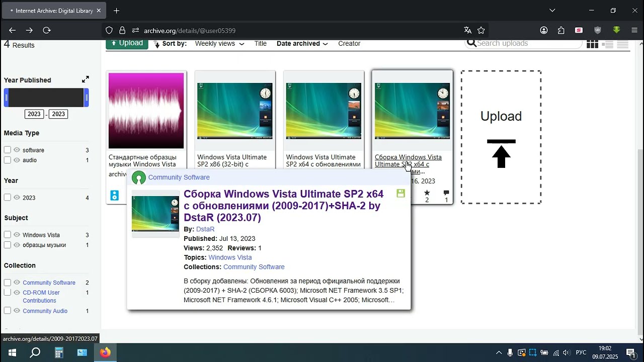Screen dimensions: 644x362
Task: Check the Community Audio collection filter
Action: coord(8,311)
